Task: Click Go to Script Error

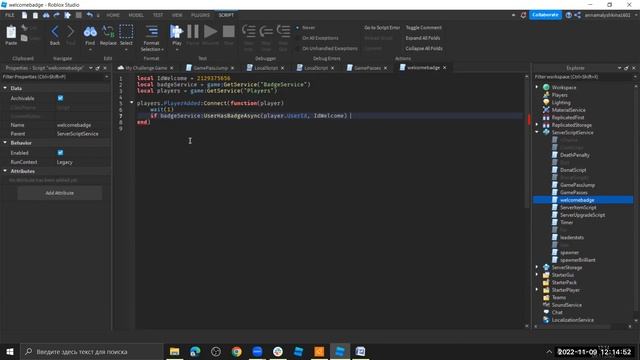Action: 382,28
